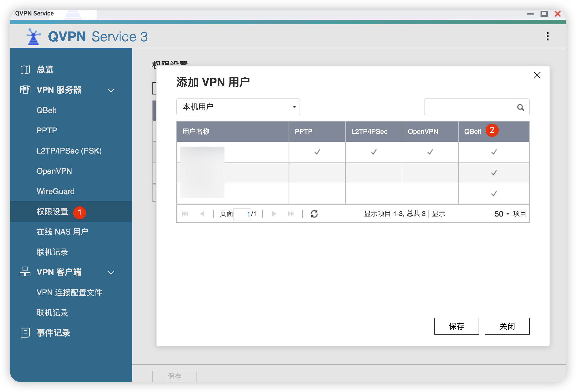The width and height of the screenshot is (576, 392).
Task: Click the 添加 VPN 用户 dialog title
Action: [213, 82]
